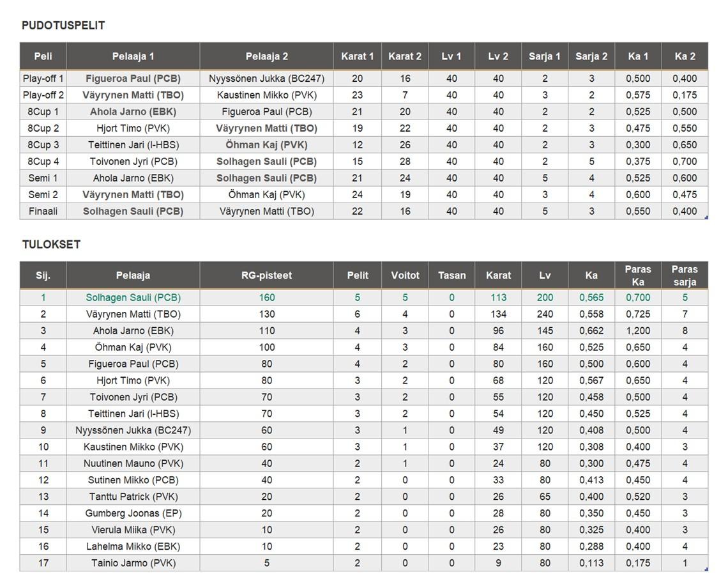Select the RG-pisteet column header
The height and width of the screenshot is (588, 728).
[x=266, y=275]
